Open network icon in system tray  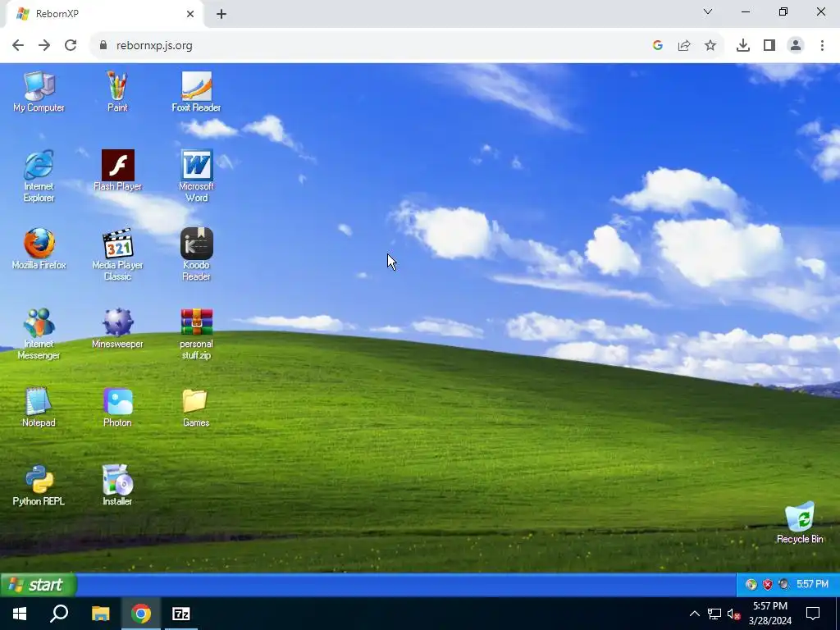point(714,614)
